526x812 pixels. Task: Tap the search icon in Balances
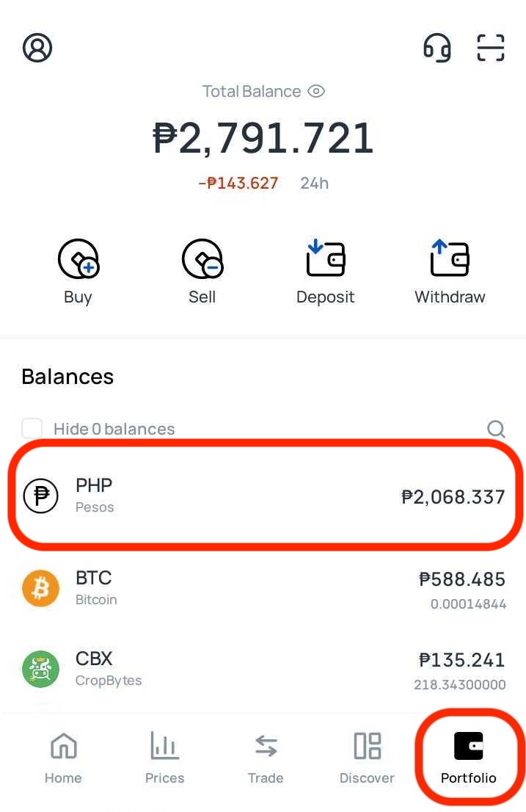[x=496, y=429]
